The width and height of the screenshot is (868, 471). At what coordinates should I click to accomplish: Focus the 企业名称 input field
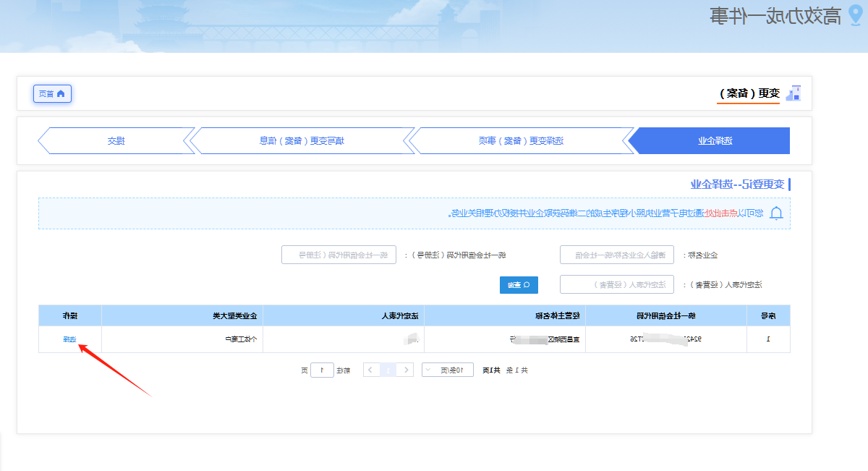click(617, 255)
